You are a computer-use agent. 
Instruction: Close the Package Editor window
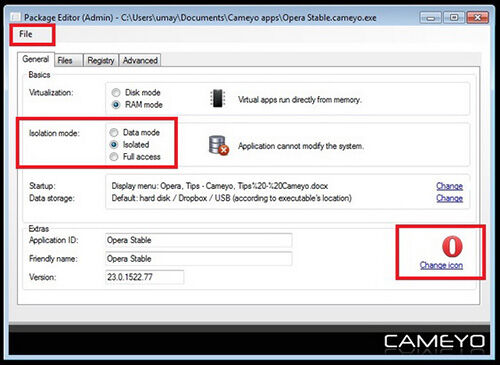tap(478, 17)
